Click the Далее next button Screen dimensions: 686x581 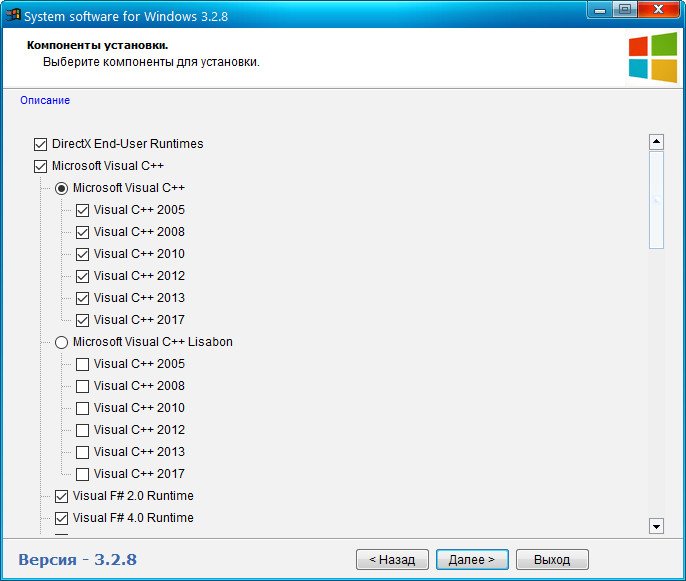coord(472,560)
